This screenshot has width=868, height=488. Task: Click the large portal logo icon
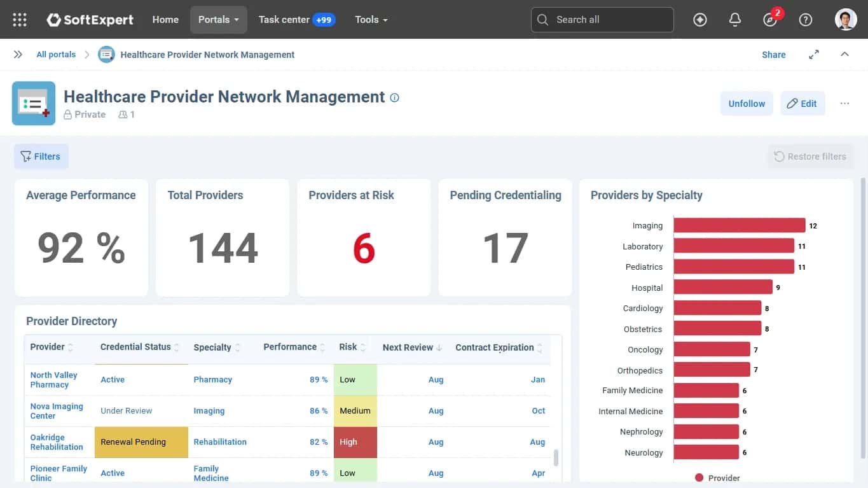tap(34, 103)
